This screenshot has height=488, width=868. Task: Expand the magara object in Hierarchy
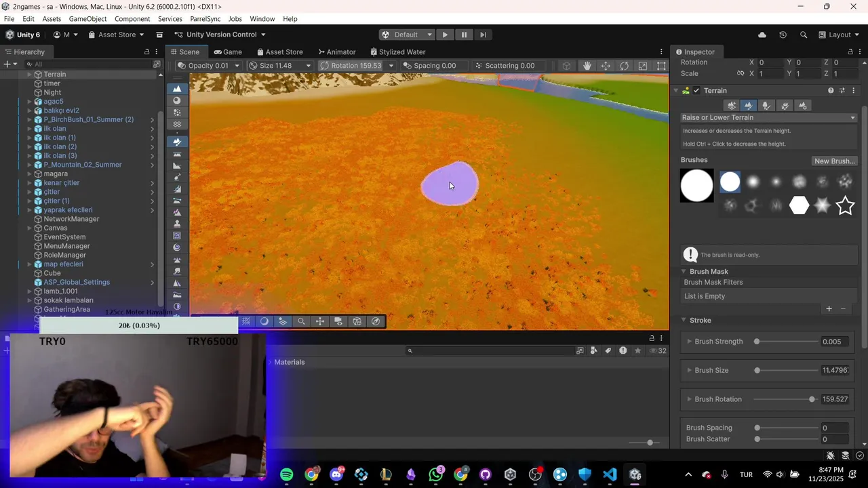tap(30, 174)
